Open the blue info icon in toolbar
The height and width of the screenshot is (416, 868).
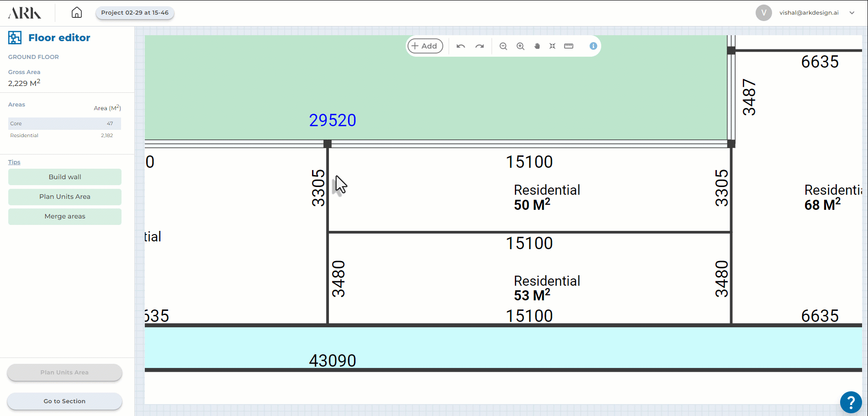[x=593, y=46]
